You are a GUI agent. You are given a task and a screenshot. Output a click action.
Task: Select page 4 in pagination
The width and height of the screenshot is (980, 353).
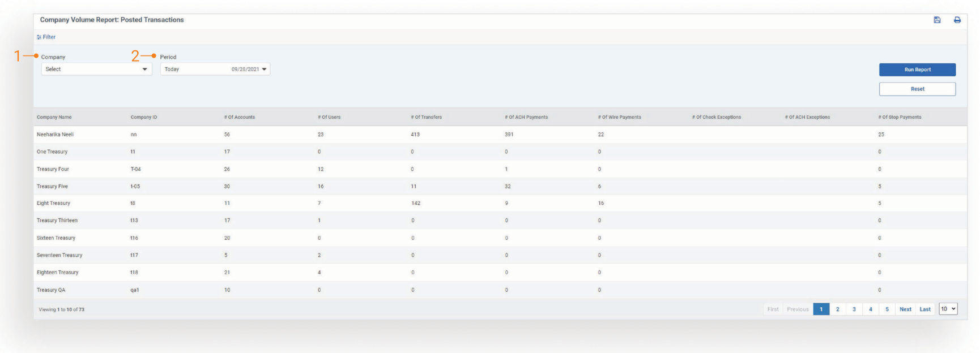(871, 309)
